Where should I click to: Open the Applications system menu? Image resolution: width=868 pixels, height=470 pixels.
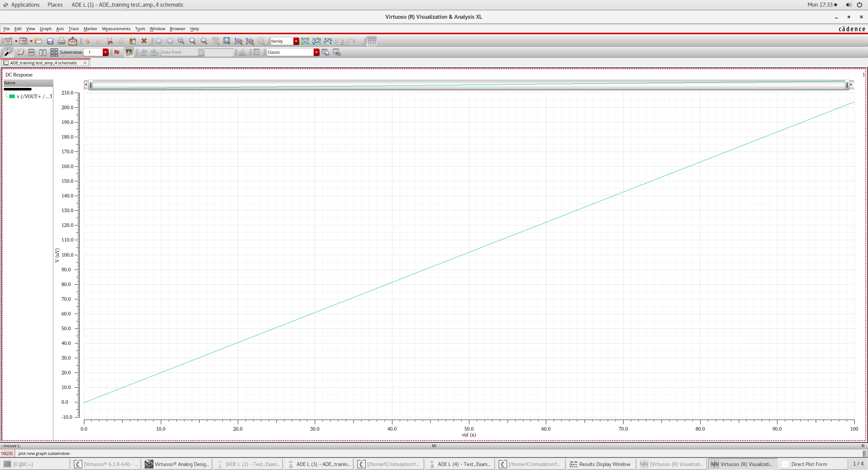click(x=25, y=5)
